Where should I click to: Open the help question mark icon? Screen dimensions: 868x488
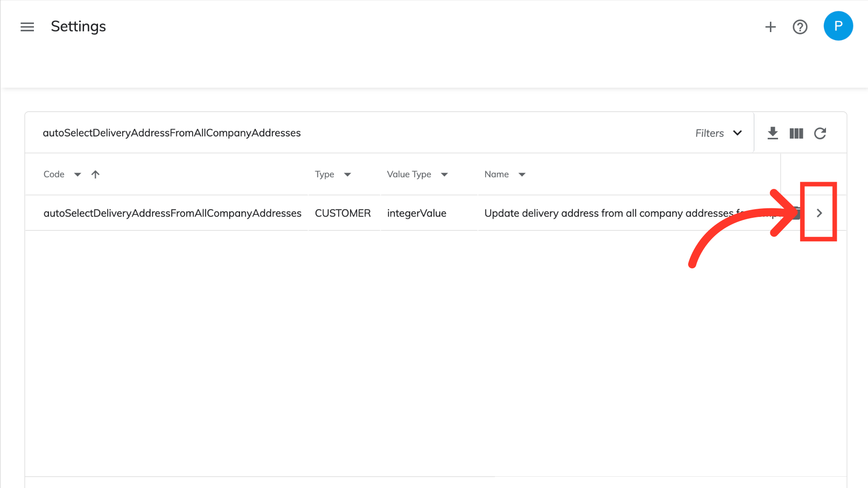[x=800, y=27]
